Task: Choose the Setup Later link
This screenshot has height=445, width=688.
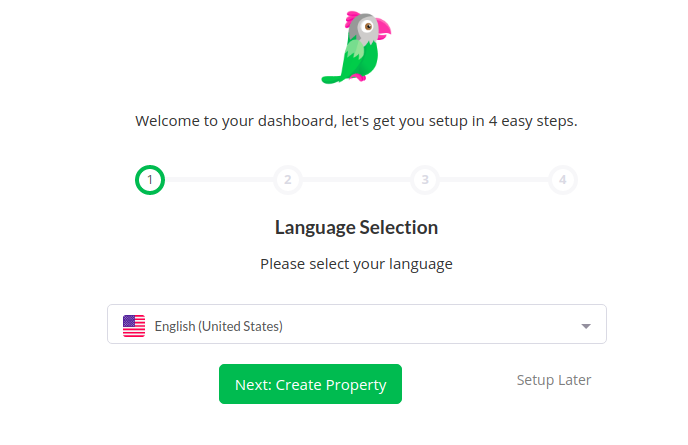Action: tap(554, 380)
